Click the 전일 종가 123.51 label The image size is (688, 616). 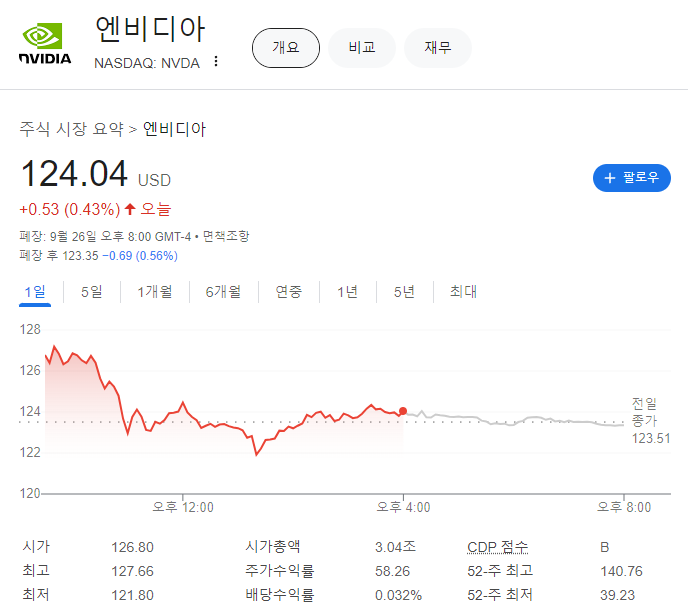(x=651, y=421)
